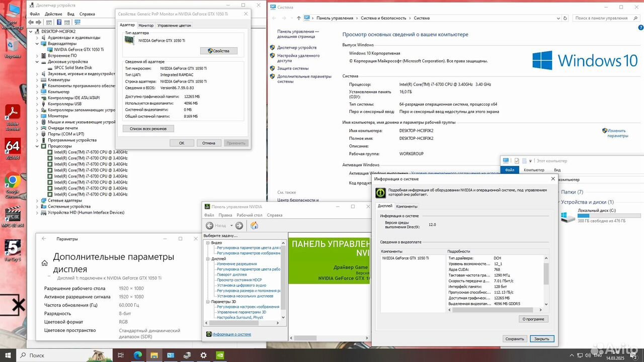
Task: Collapse the Процессоры node in Device Manager
Action: coord(37,146)
